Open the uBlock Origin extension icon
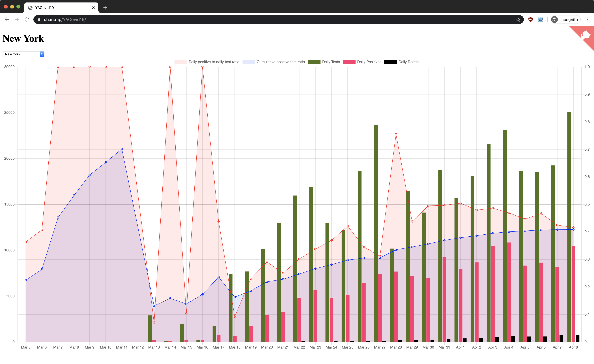Image resolution: width=594 pixels, height=364 pixels. point(530,19)
